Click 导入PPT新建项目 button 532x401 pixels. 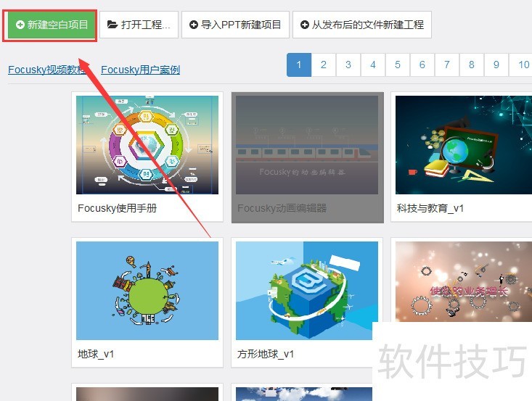[235, 25]
